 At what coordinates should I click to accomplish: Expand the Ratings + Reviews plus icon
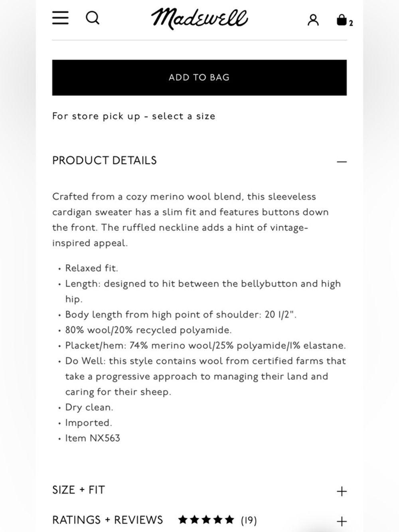click(x=342, y=521)
